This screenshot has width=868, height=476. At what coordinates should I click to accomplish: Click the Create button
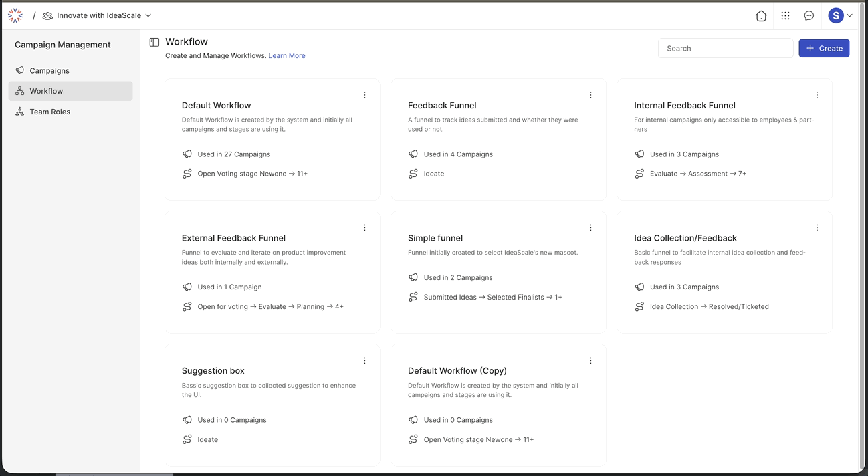(x=824, y=48)
